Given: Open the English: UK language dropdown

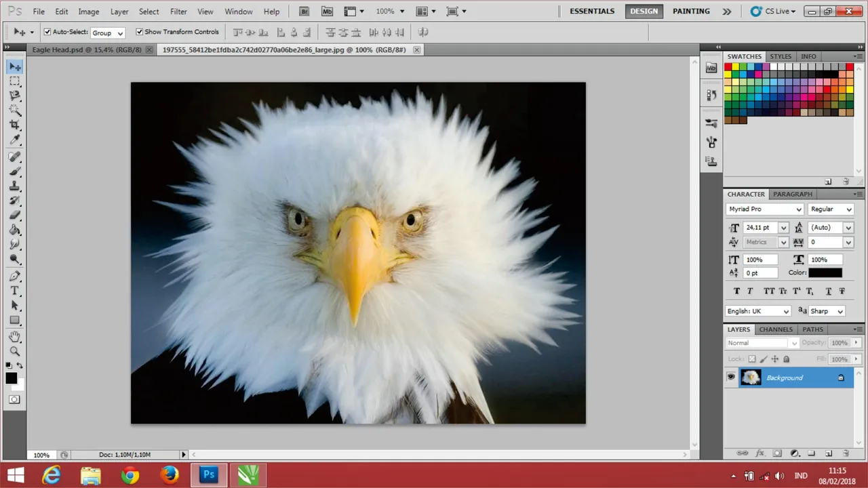Looking at the screenshot, I should click(758, 311).
